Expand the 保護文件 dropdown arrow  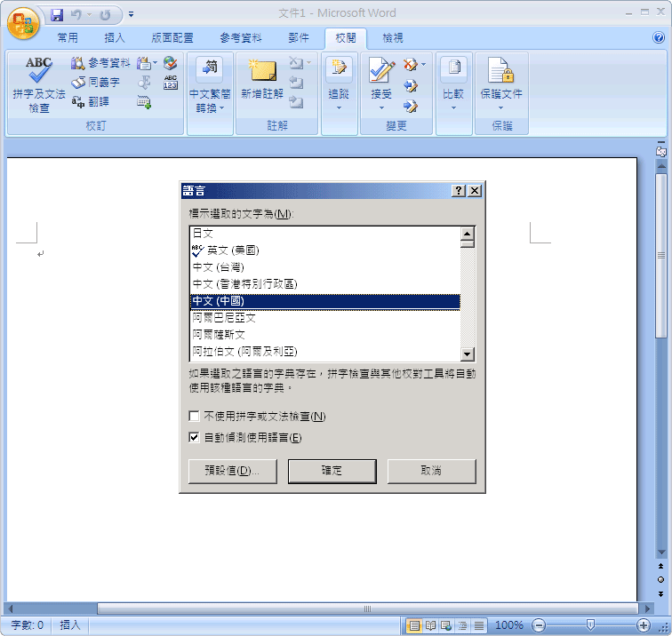[500, 108]
